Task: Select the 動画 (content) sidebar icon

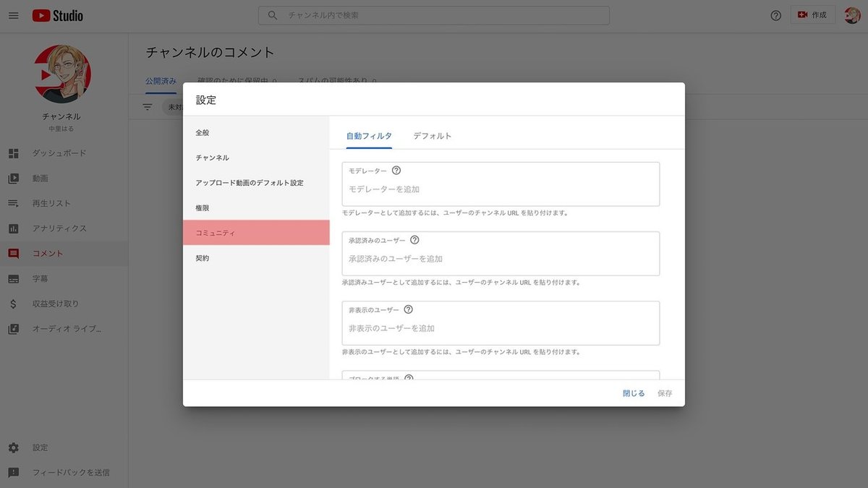Action: pyautogui.click(x=12, y=178)
